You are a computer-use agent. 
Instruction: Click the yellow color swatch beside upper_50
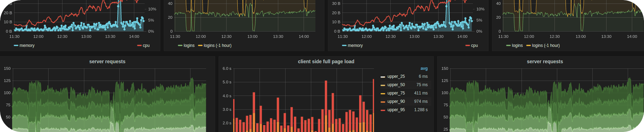(383, 85)
